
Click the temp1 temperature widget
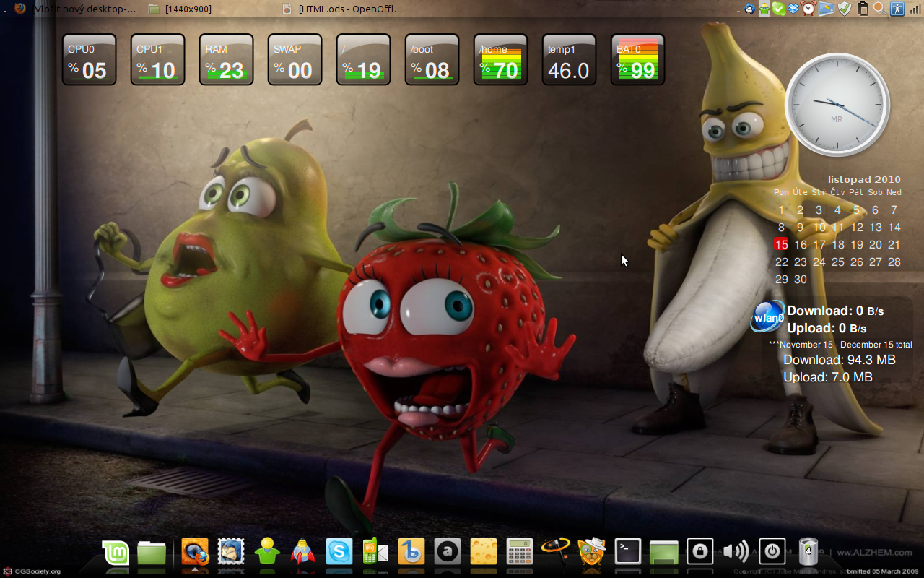click(569, 59)
